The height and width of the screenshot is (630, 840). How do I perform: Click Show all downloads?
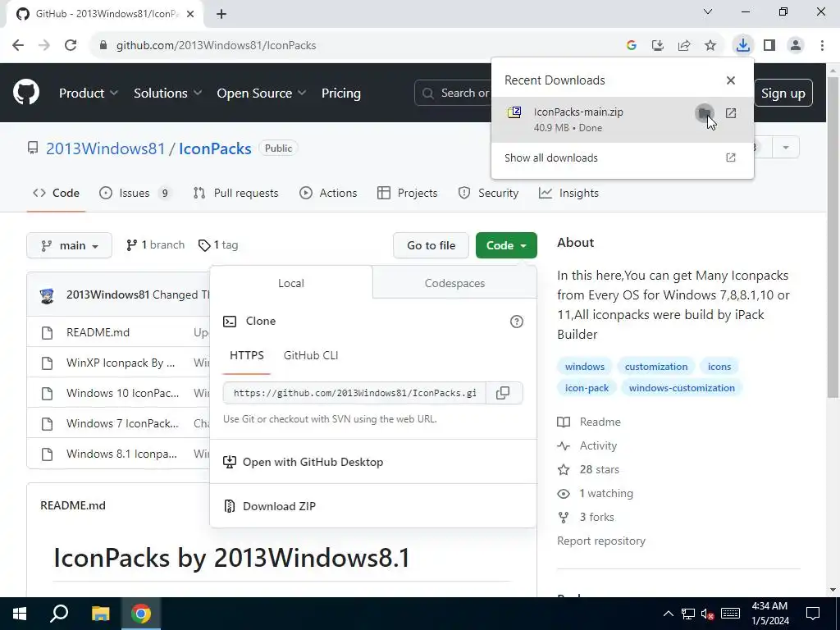pyautogui.click(x=622, y=158)
